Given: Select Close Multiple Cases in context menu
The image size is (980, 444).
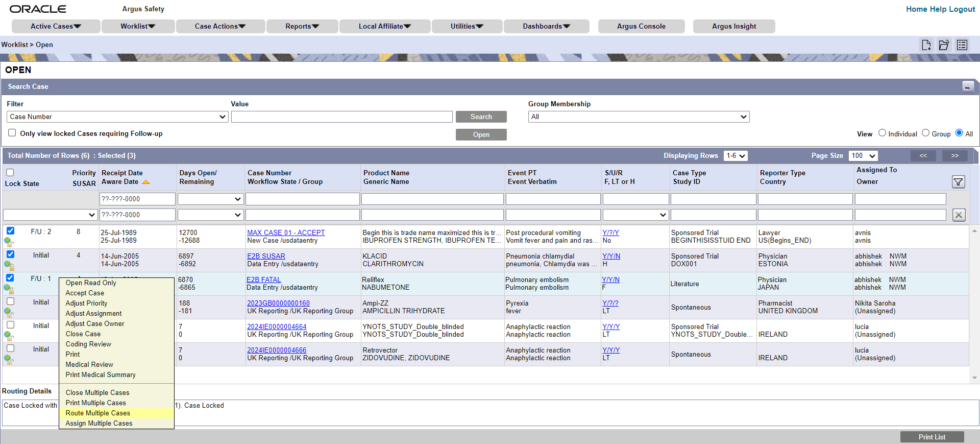Looking at the screenshot, I should click(x=116, y=393).
